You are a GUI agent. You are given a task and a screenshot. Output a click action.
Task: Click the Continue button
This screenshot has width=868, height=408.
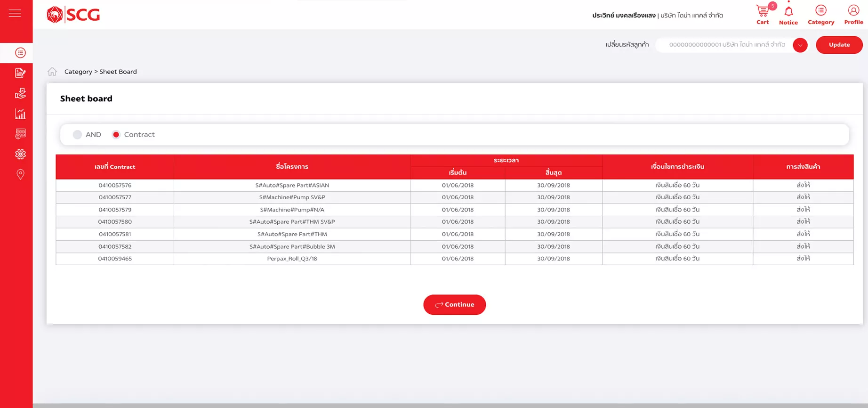[x=454, y=305]
